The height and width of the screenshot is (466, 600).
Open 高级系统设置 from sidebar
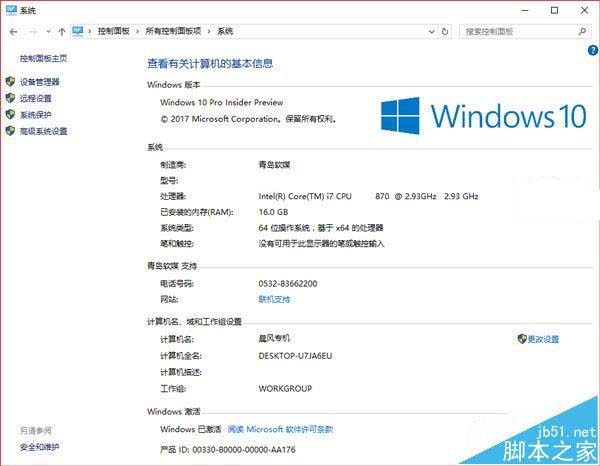(x=44, y=131)
